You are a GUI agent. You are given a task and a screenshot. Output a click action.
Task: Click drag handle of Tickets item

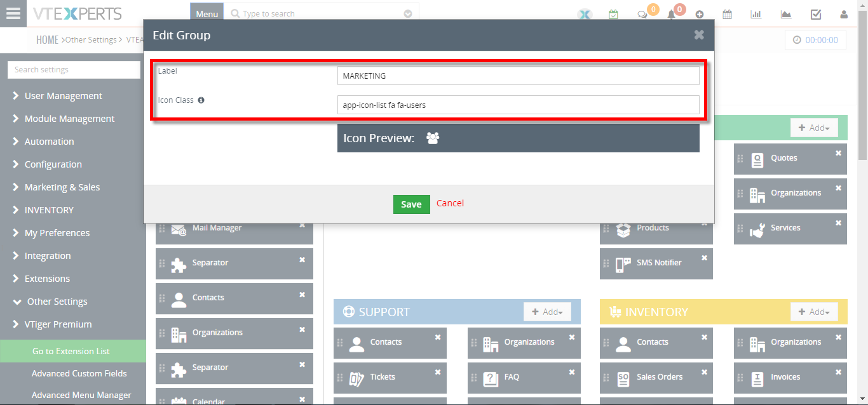coord(340,378)
